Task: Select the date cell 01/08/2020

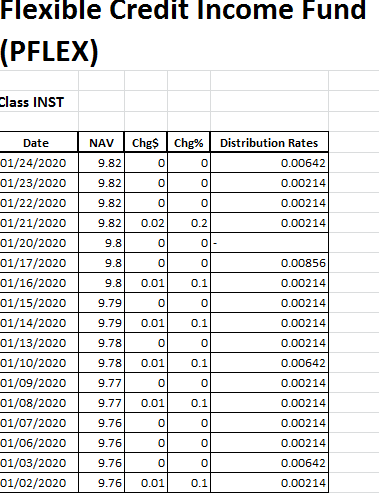Action: pyautogui.click(x=39, y=403)
